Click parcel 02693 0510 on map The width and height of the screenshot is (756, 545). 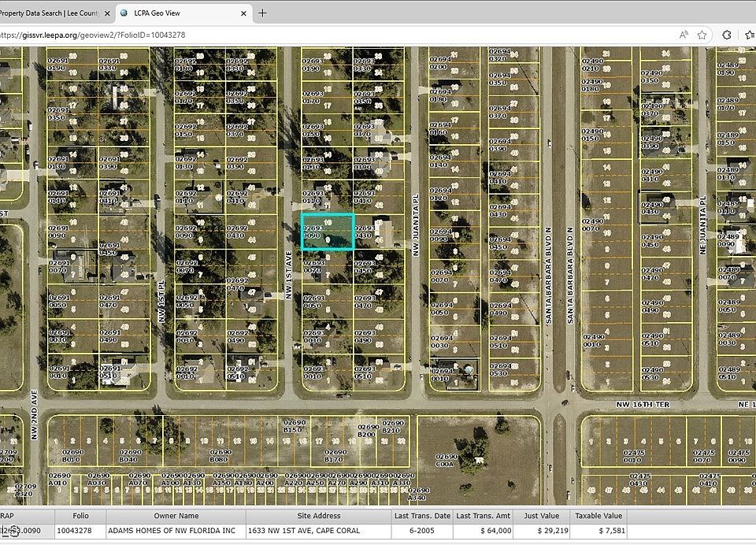(x=379, y=372)
